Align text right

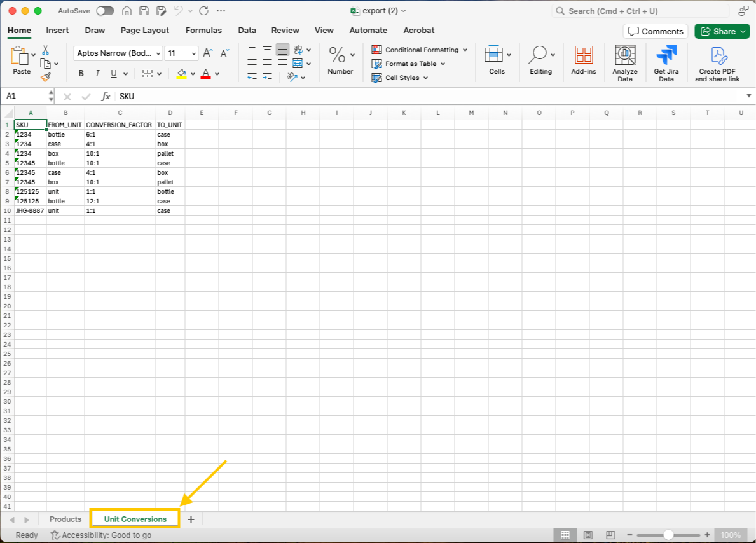click(x=282, y=63)
